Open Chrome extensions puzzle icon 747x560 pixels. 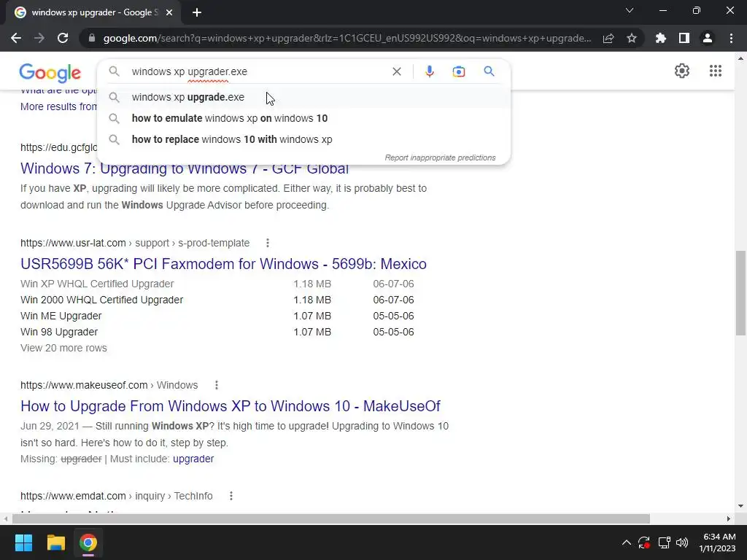tap(661, 38)
